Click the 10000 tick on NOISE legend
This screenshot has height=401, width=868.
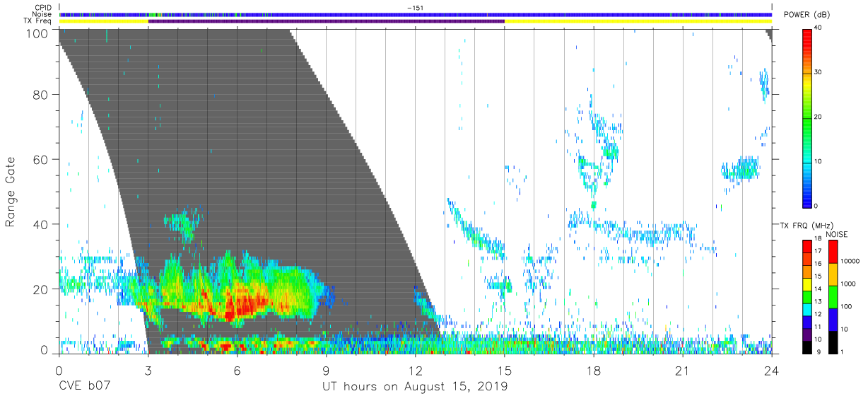tap(850, 262)
